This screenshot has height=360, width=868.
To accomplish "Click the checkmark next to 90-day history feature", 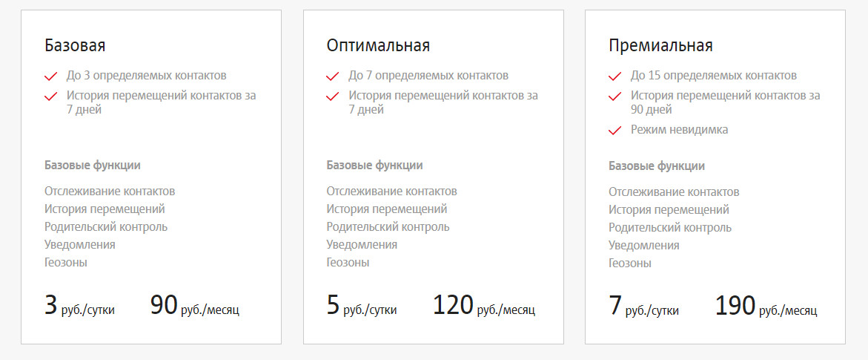I will click(615, 96).
